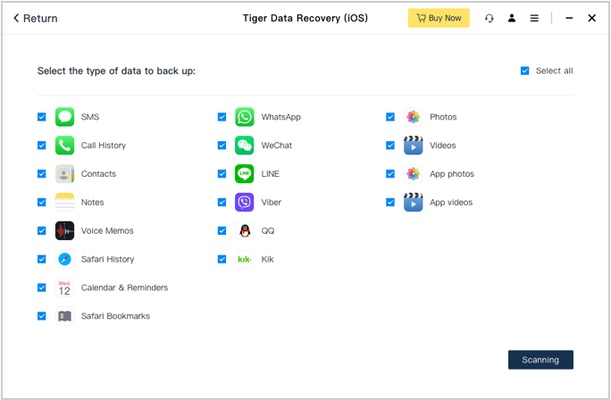Disable the App photos checkbox
The width and height of the screenshot is (611, 400).
coord(390,174)
